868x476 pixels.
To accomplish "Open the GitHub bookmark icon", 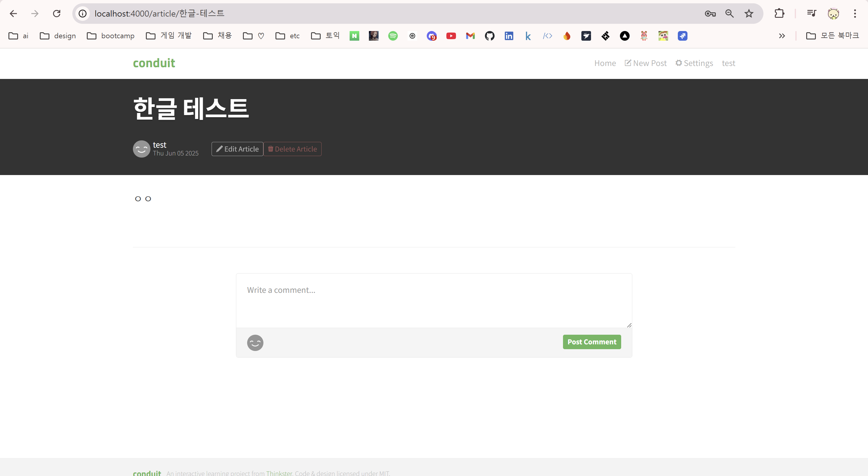I will [489, 36].
